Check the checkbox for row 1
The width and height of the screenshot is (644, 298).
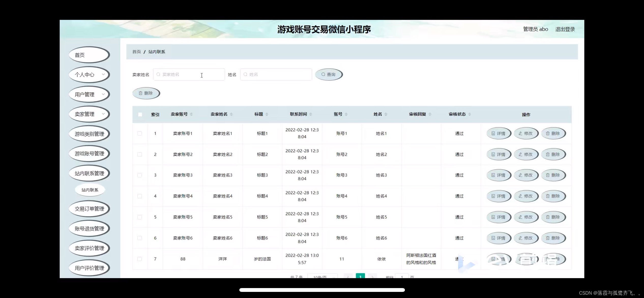point(140,133)
